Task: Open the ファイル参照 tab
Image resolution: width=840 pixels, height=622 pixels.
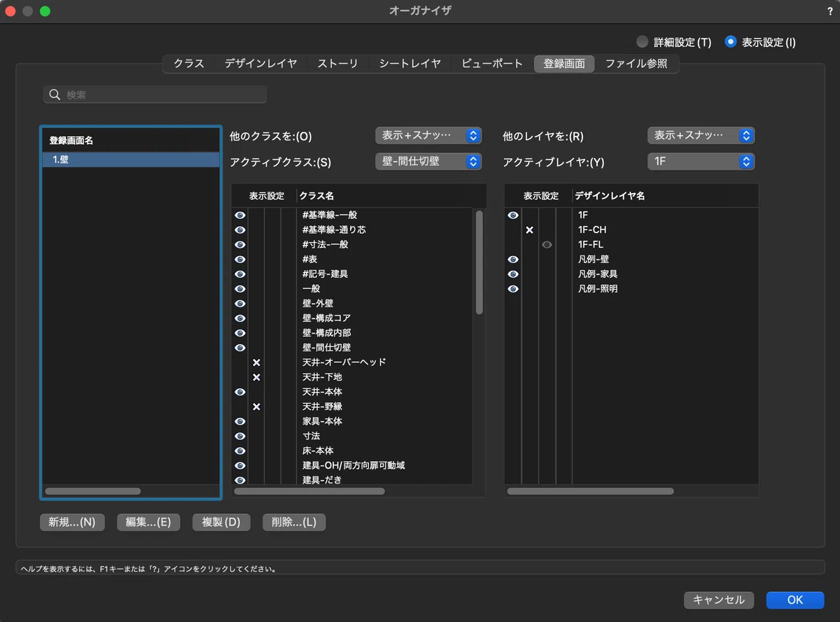Action: (x=636, y=64)
